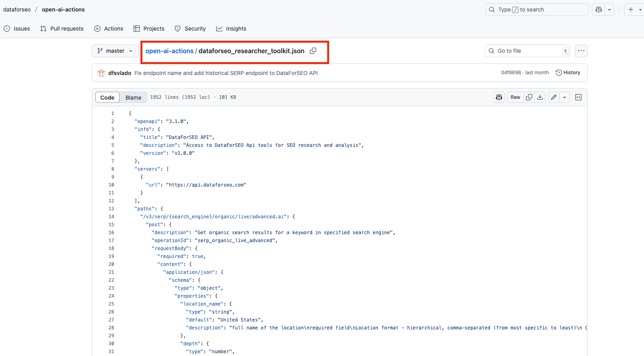644x356 pixels.
Task: View file History
Action: pyautogui.click(x=568, y=73)
